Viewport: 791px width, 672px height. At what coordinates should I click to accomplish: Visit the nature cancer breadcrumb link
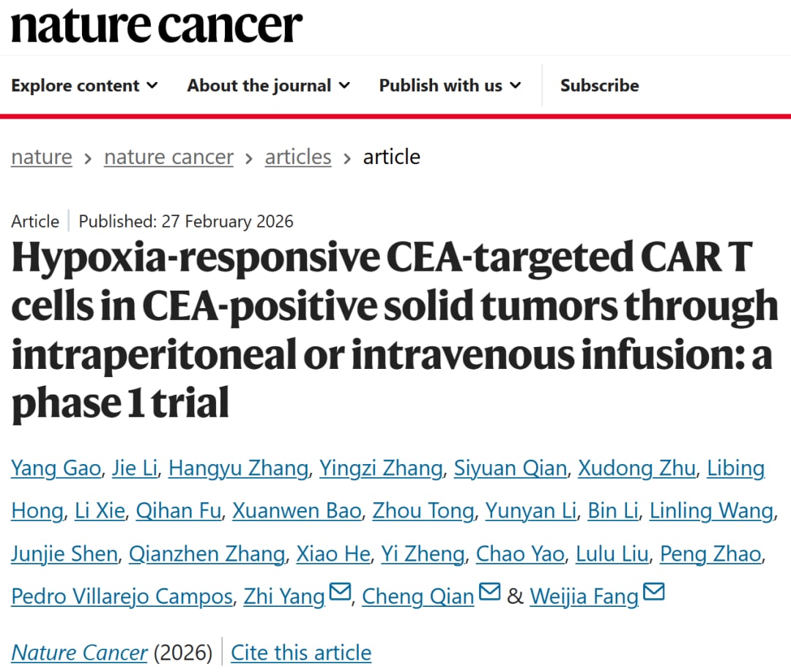pos(168,157)
